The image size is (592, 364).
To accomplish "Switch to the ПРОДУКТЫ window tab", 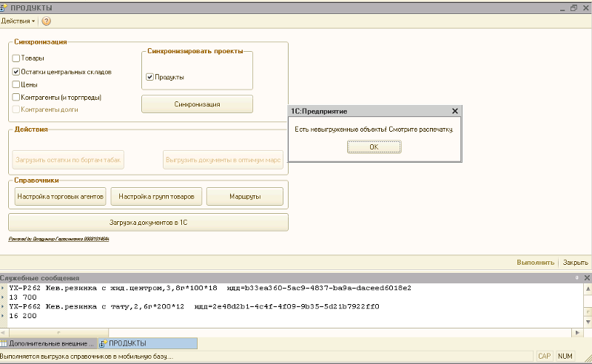I will pos(147,343).
